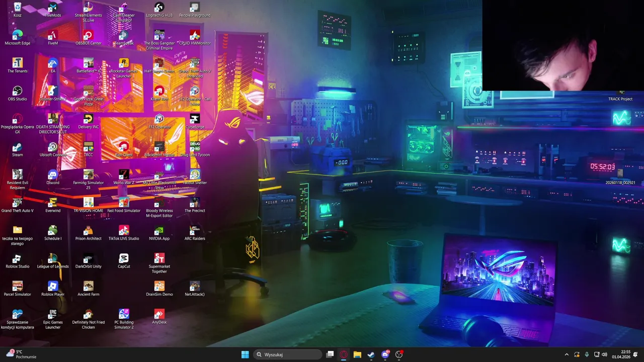Image resolution: width=644 pixels, height=362 pixels.
Task: Select the Logitech G HUB icon
Action: pos(159,10)
